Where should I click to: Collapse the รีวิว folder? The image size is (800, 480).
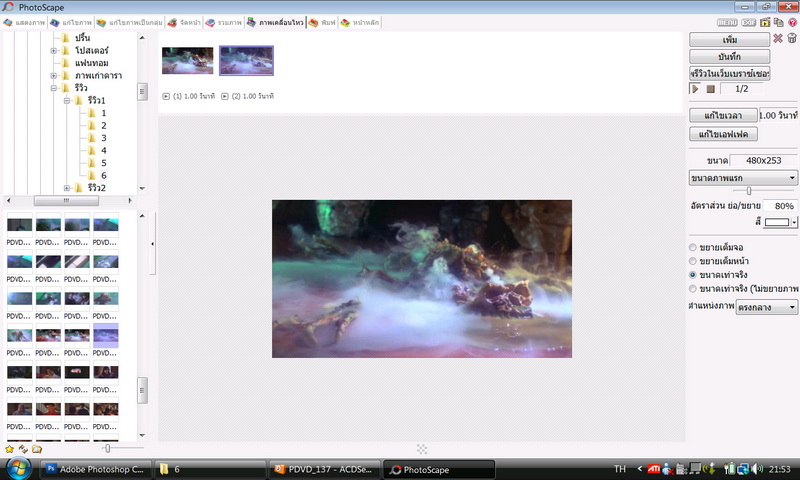(54, 88)
